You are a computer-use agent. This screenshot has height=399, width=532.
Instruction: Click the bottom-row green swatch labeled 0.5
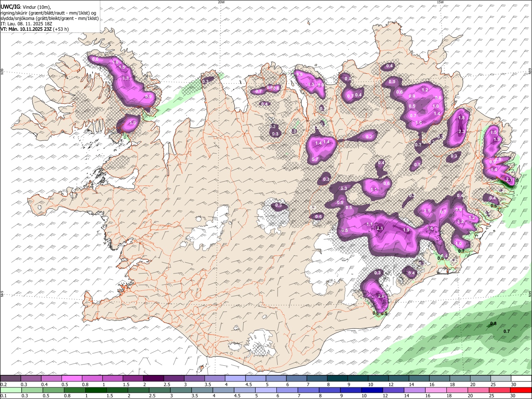pos(53,390)
